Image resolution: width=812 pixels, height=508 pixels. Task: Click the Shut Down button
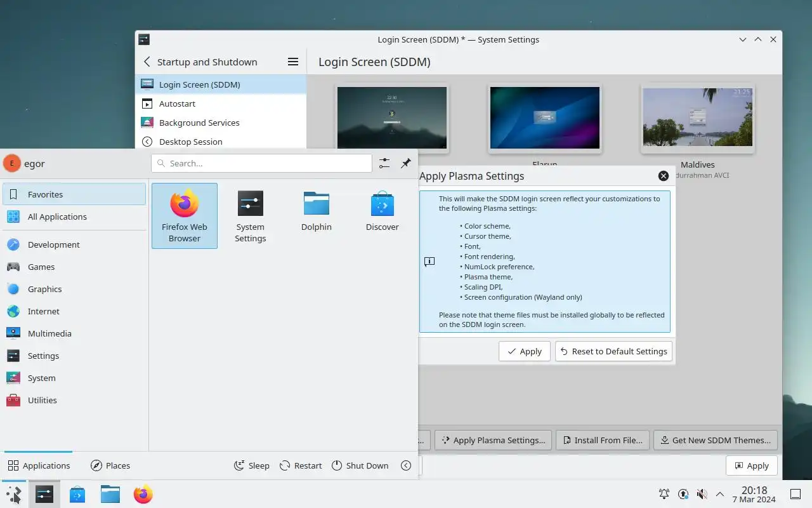coord(360,465)
